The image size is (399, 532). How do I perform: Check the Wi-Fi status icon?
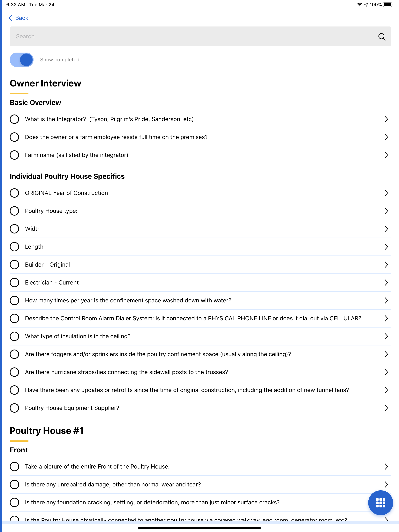tap(359, 4)
